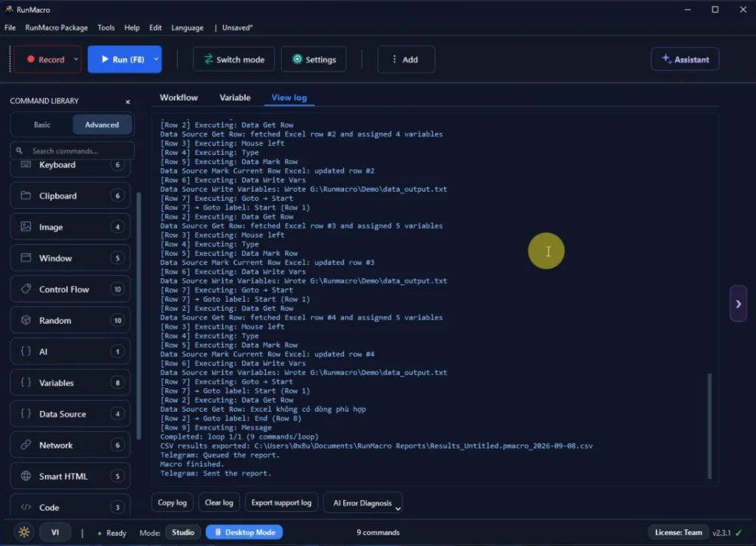Viewport: 756px width, 546px height.
Task: Click the search magnifier icon
Action: pyautogui.click(x=19, y=151)
